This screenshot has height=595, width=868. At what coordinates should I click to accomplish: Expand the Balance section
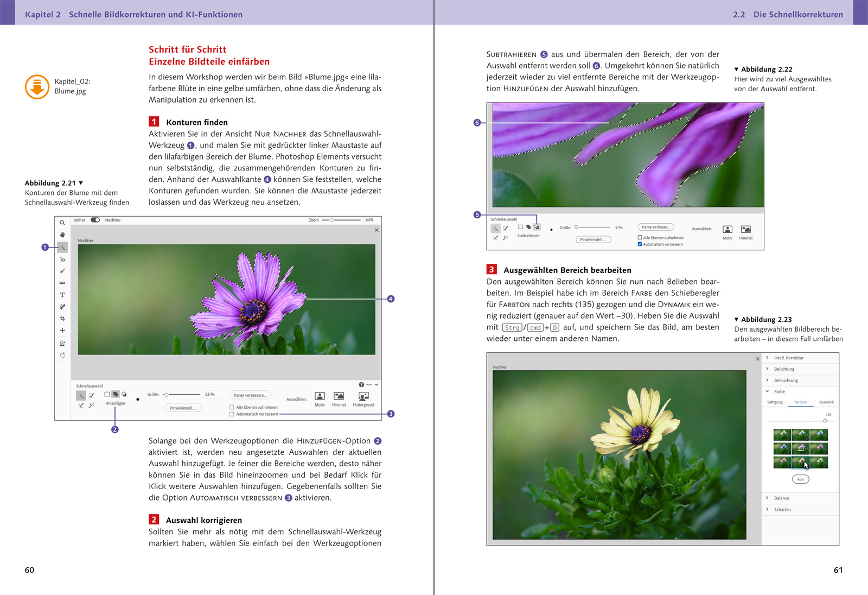767,498
